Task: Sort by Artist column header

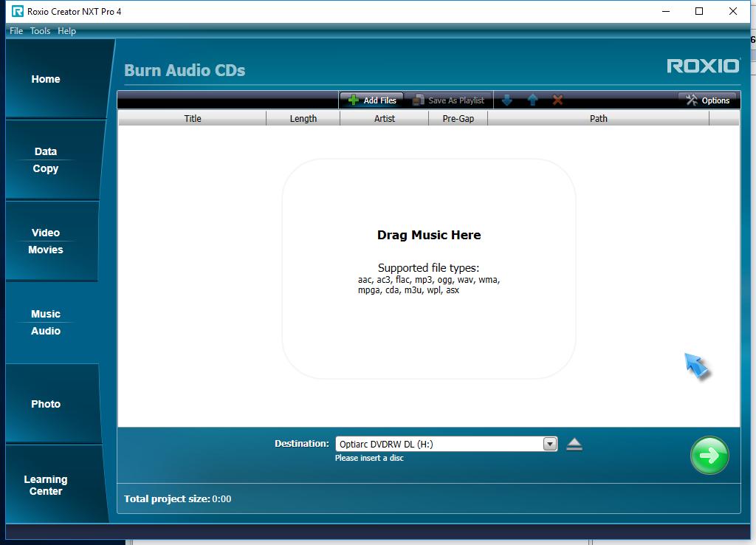Action: [384, 118]
